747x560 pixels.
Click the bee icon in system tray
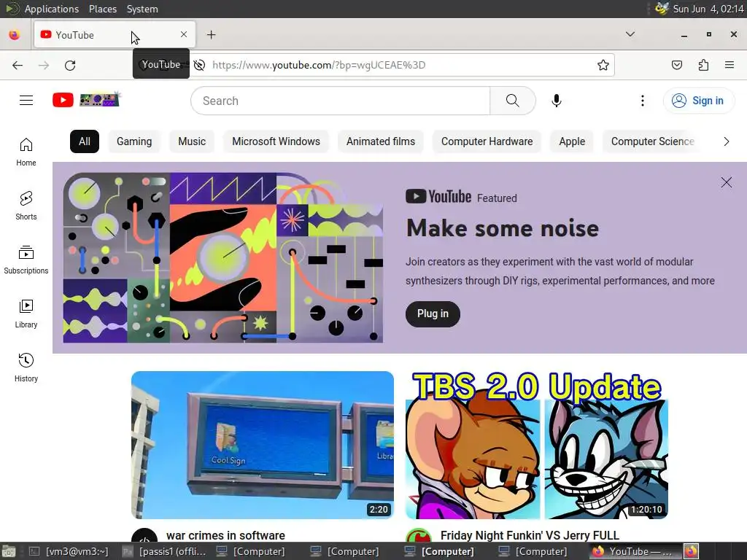coord(662,9)
